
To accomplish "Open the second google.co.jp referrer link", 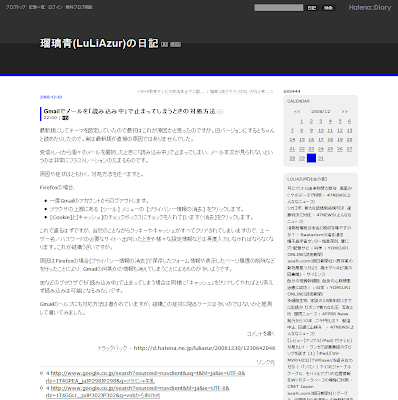I will click(x=137, y=392).
